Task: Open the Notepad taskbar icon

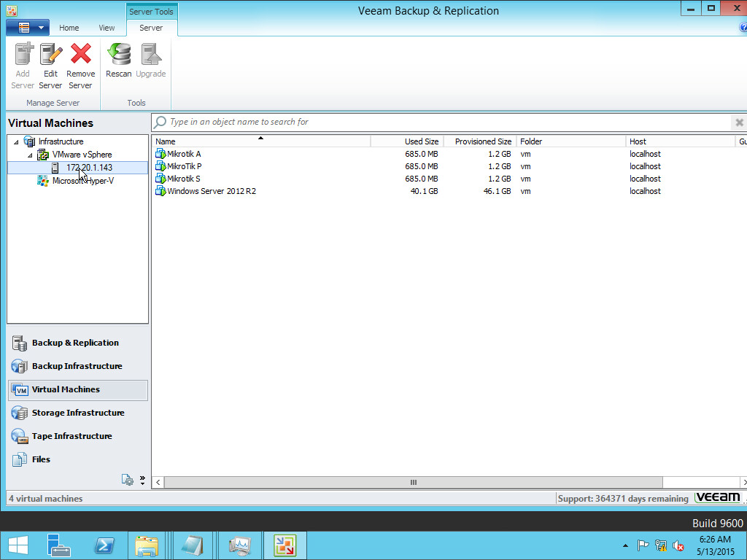Action: pyautogui.click(x=193, y=545)
